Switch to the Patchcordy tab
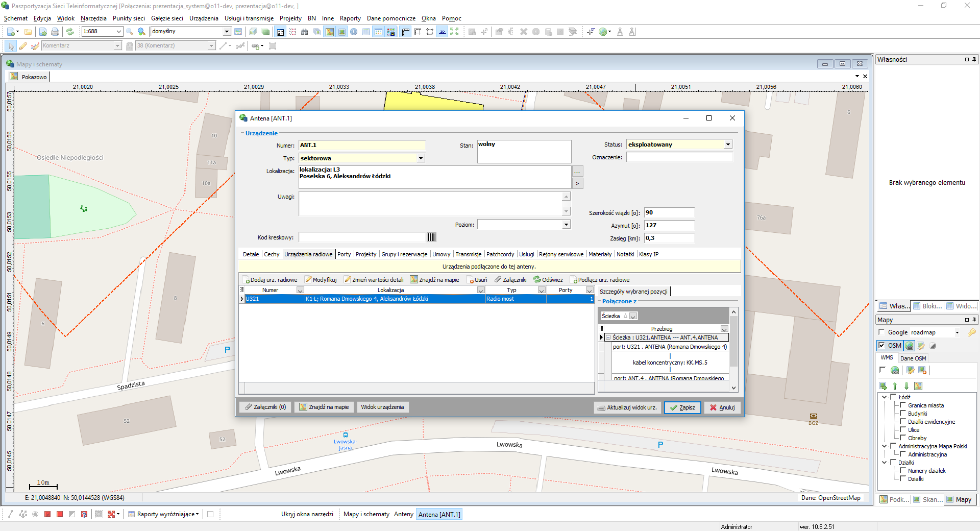 500,254
